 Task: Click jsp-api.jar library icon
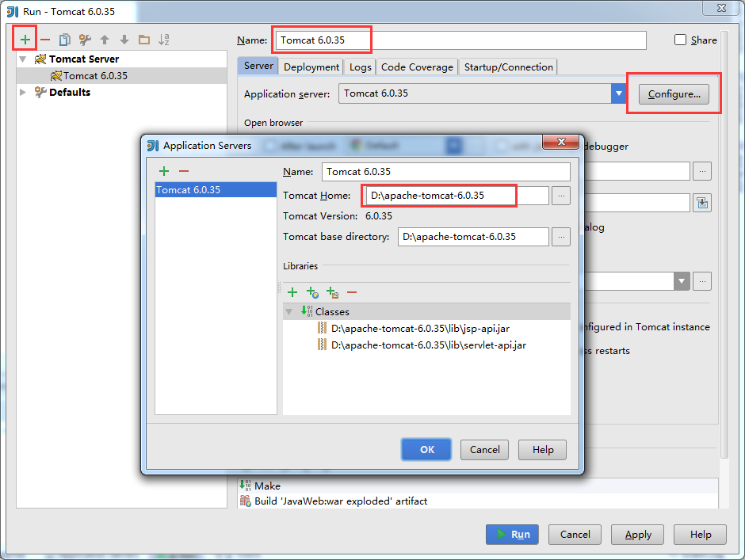(322, 328)
